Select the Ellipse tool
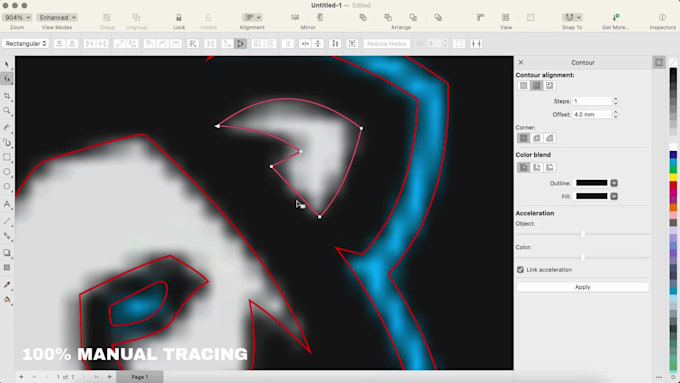The image size is (680, 383). click(x=7, y=172)
